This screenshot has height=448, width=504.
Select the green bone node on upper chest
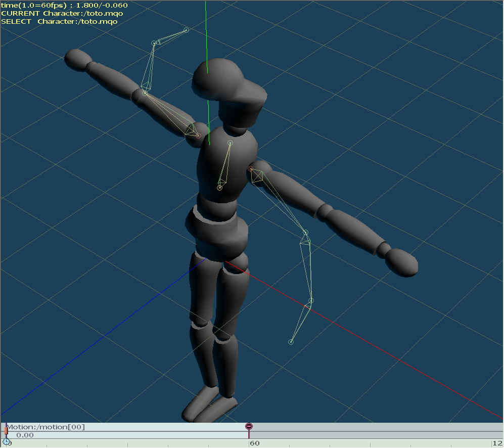coord(230,143)
